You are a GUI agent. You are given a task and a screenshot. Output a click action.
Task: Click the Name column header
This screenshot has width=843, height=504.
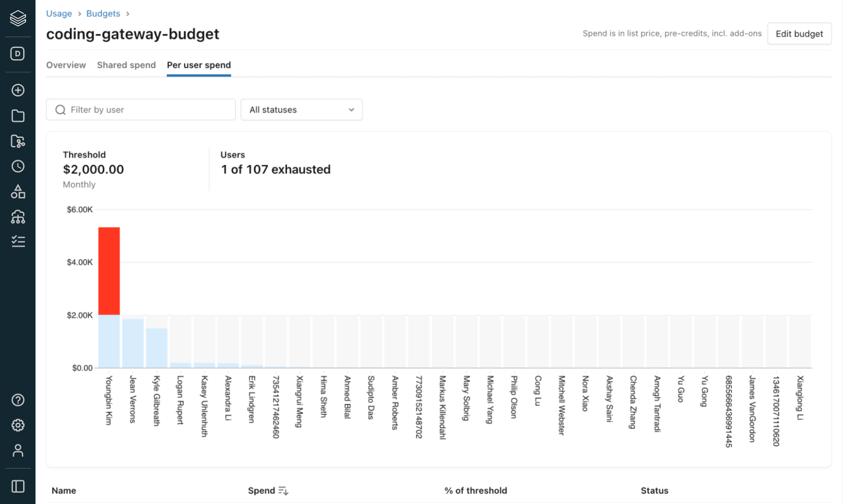coord(64,490)
